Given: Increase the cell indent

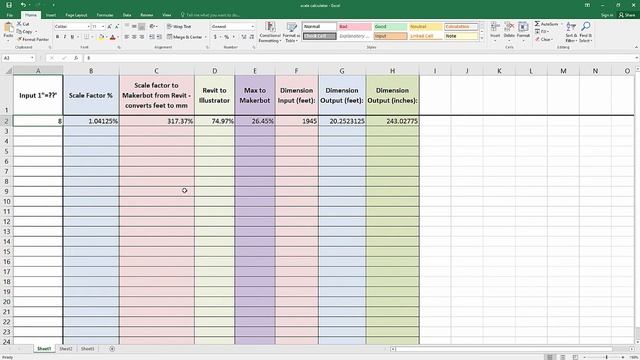Looking at the screenshot, I should coord(159,37).
